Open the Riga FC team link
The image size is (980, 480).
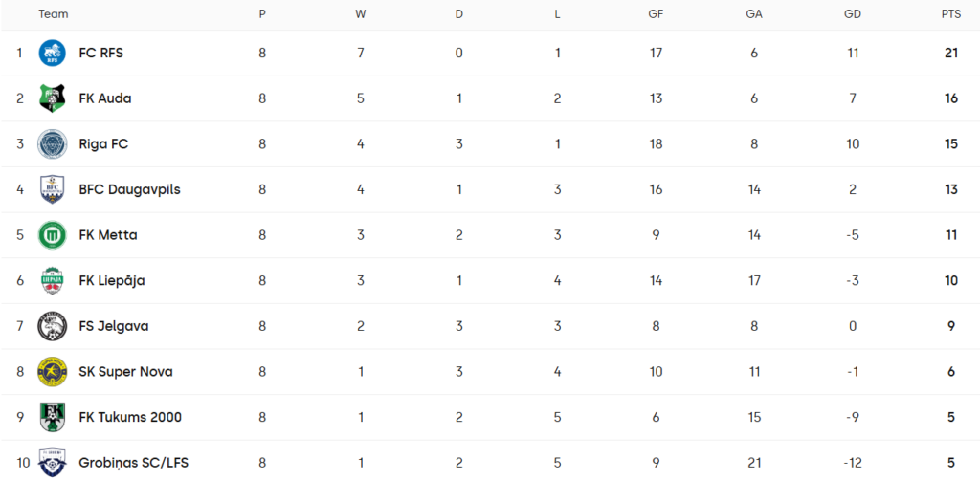(x=103, y=144)
